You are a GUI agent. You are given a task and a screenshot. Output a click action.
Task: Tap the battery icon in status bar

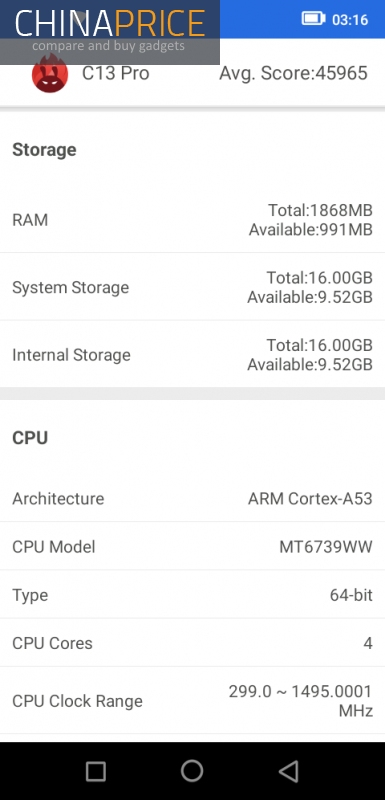(313, 19)
